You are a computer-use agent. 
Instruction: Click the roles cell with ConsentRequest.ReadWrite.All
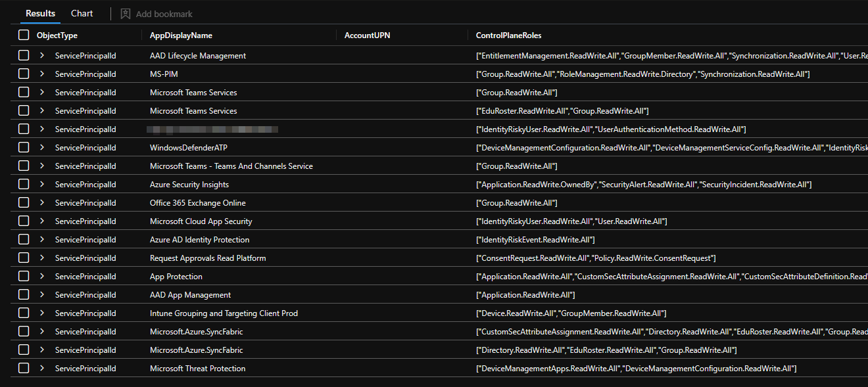[x=596, y=258]
